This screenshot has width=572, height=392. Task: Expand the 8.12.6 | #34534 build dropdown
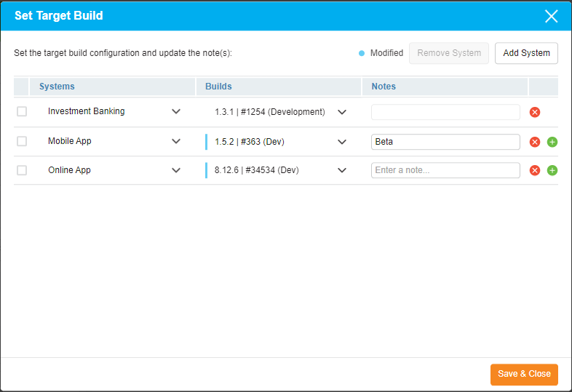tap(342, 170)
